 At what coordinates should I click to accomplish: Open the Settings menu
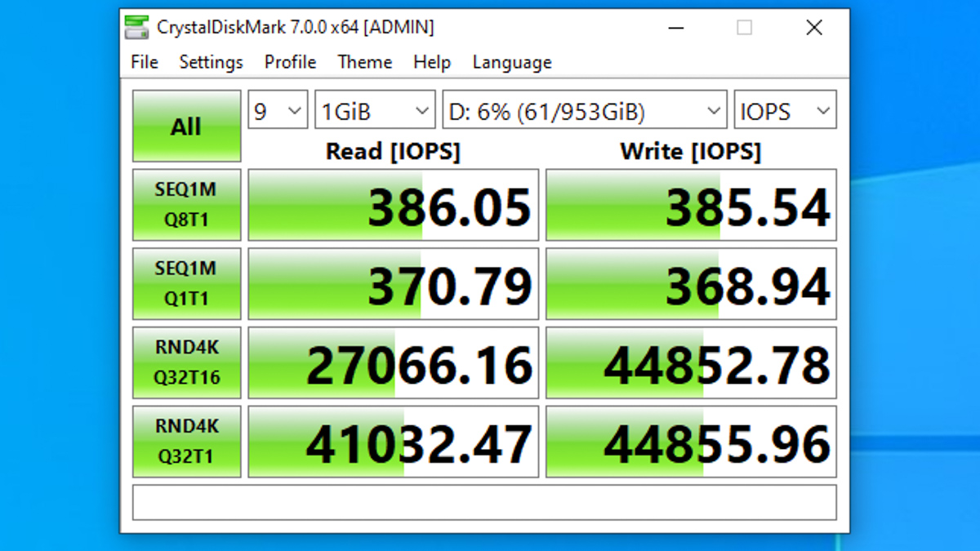[211, 62]
